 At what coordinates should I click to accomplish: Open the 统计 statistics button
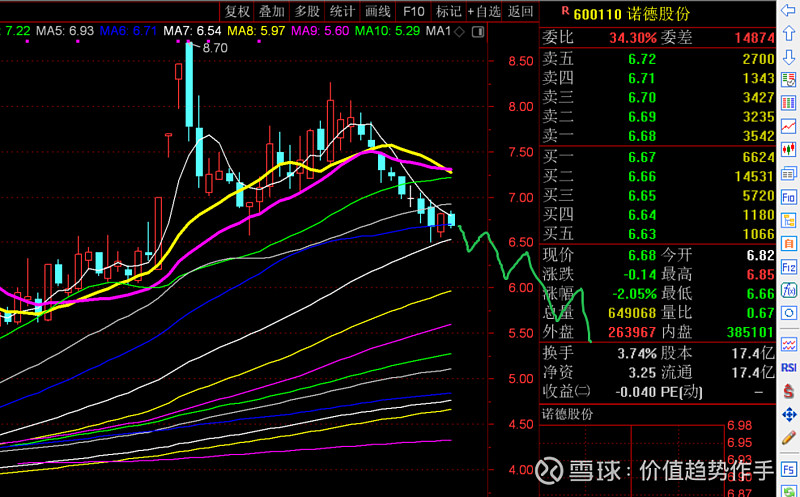click(x=342, y=11)
